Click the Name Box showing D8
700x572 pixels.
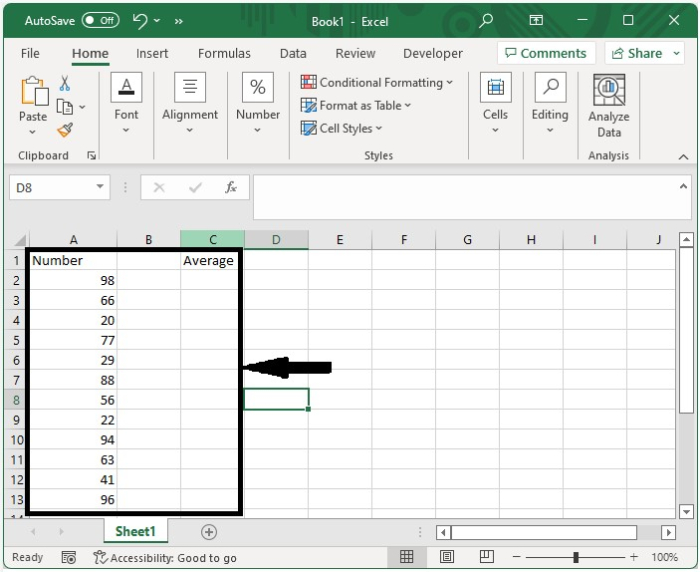click(x=51, y=188)
